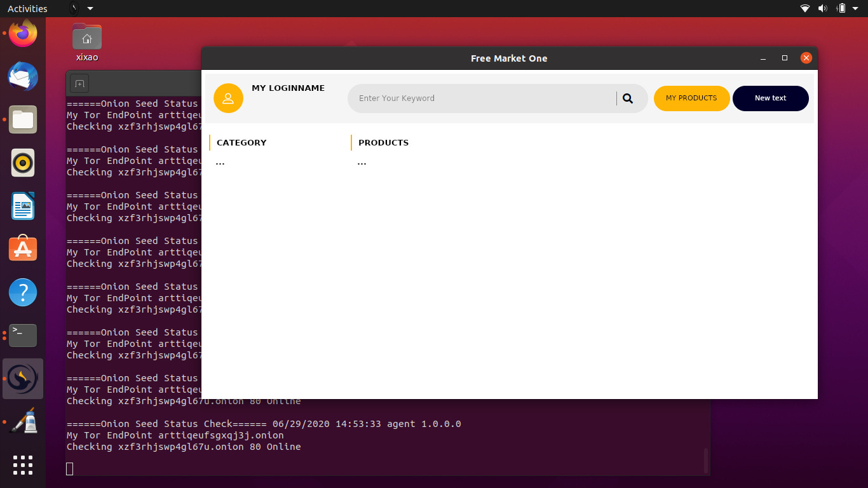This screenshot has height=488, width=868.
Task: Click the Wi-Fi network icon in top bar
Action: pyautogui.click(x=805, y=8)
